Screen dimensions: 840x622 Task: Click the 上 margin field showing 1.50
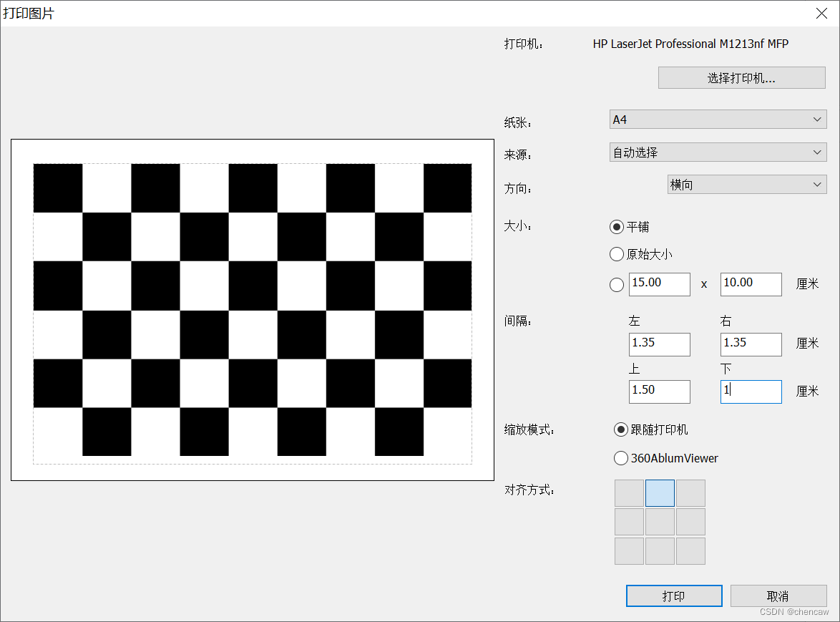pyautogui.click(x=660, y=391)
